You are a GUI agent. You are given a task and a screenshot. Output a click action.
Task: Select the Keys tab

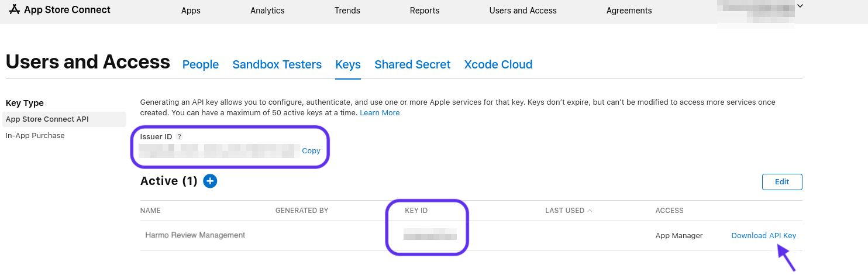pos(348,64)
